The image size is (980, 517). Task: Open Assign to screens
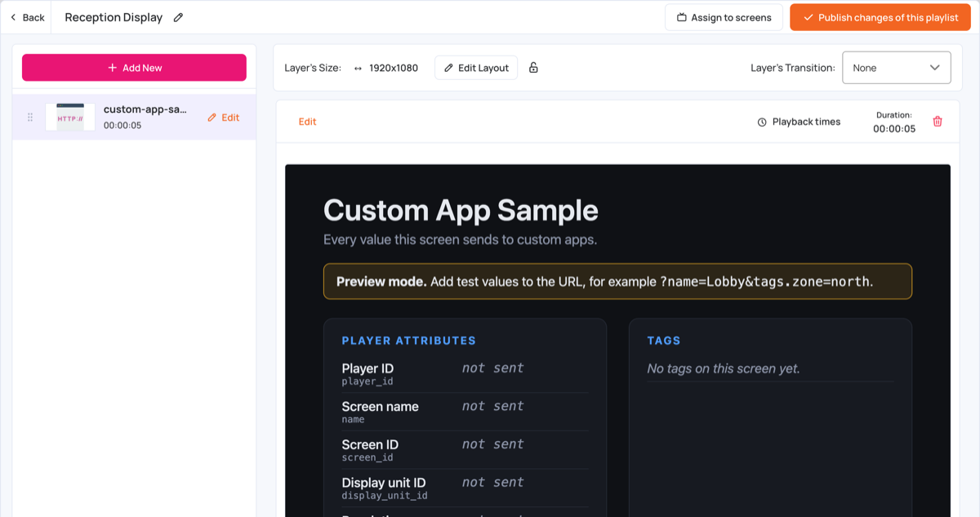tap(724, 17)
